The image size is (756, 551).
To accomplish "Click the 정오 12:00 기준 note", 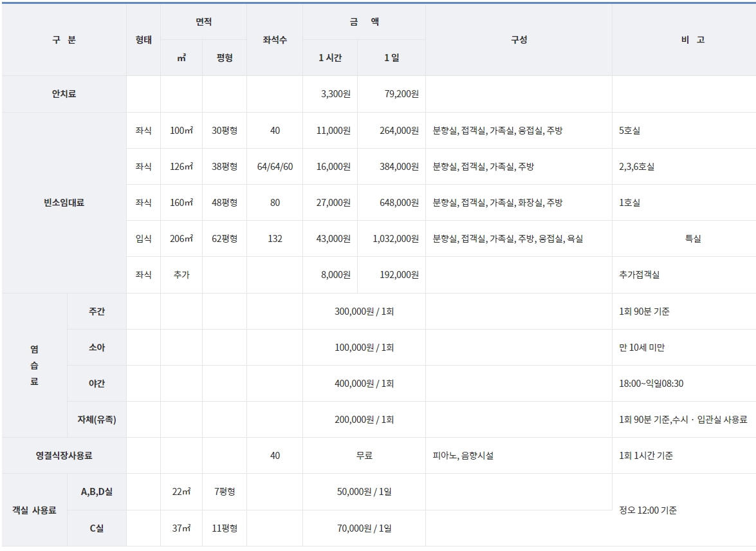I will [x=648, y=510].
